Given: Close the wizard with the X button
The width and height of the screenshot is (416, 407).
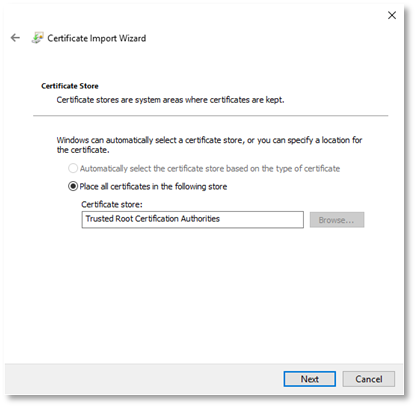Looking at the screenshot, I should 392,15.
